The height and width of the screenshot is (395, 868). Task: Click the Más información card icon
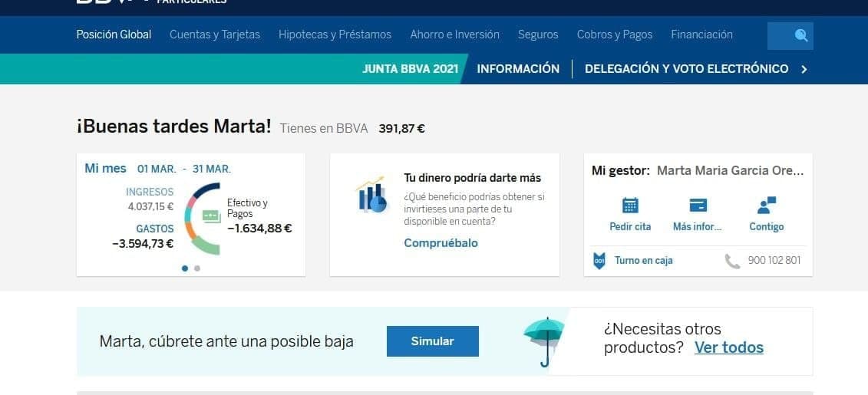tap(698, 205)
